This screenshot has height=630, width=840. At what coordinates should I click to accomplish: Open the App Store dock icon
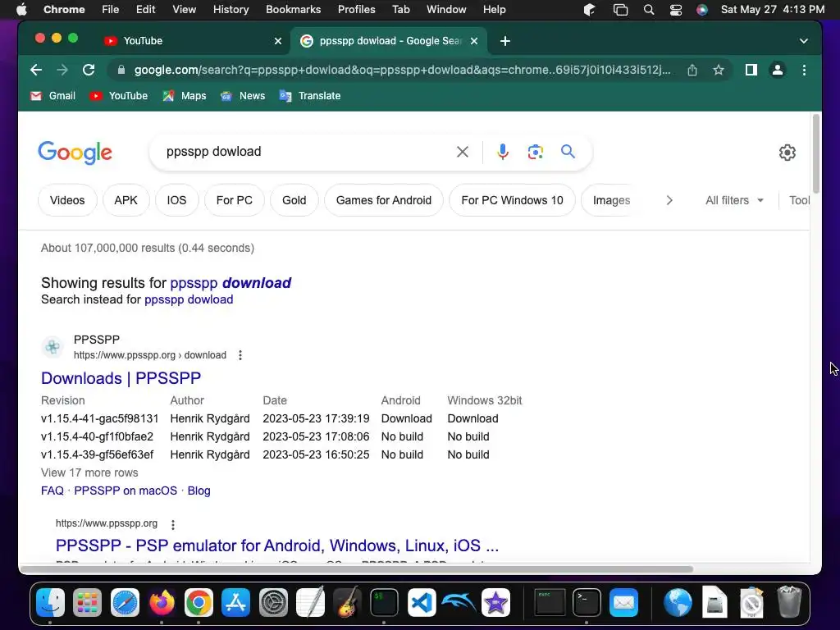[235, 603]
